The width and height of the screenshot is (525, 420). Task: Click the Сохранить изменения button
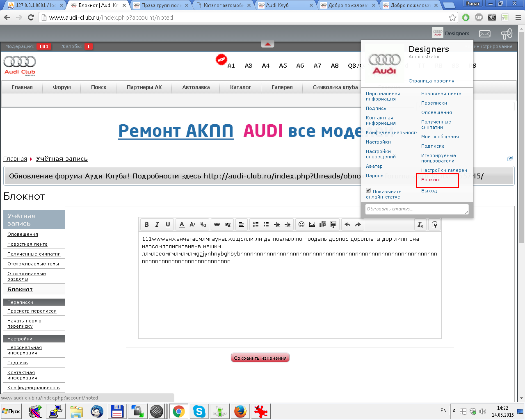[x=260, y=358]
